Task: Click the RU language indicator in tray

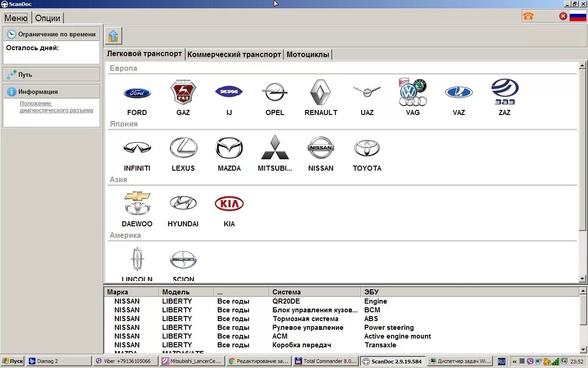Action: tap(501, 362)
